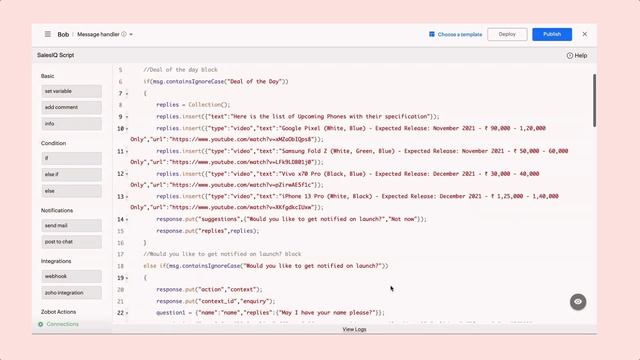
Task: Open Choose a template link
Action: pyautogui.click(x=460, y=34)
